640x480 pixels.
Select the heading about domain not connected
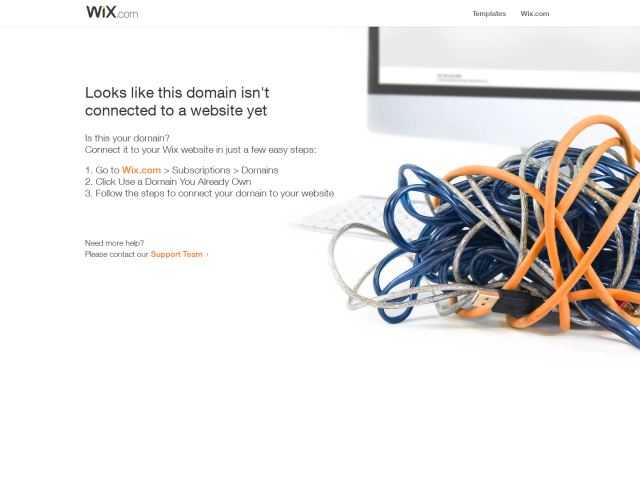click(177, 101)
